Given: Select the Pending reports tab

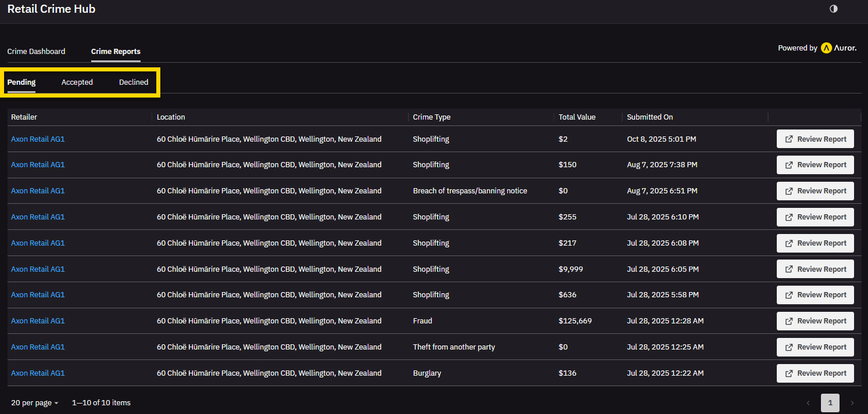Looking at the screenshot, I should pyautogui.click(x=21, y=82).
